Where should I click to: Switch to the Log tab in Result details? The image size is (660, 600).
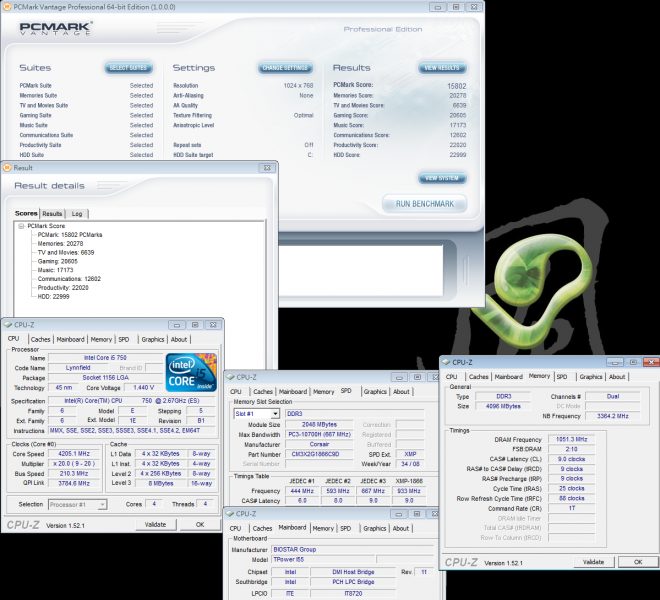(77, 214)
